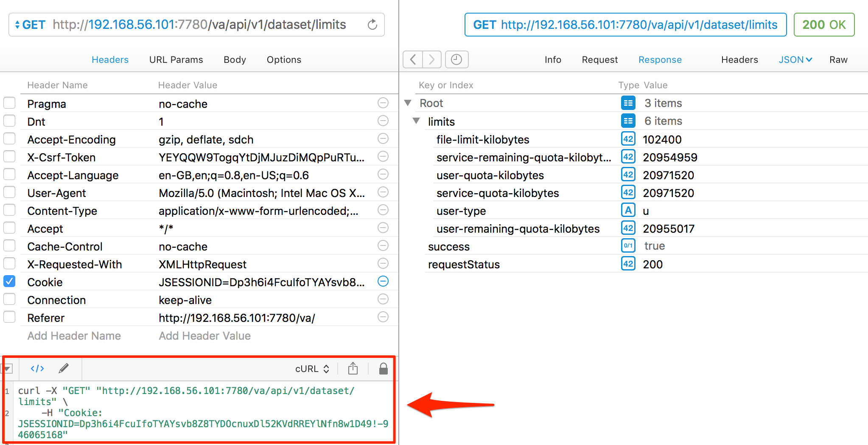This screenshot has height=445, width=868.
Task: Click the Add Header Name field
Action: tap(74, 336)
